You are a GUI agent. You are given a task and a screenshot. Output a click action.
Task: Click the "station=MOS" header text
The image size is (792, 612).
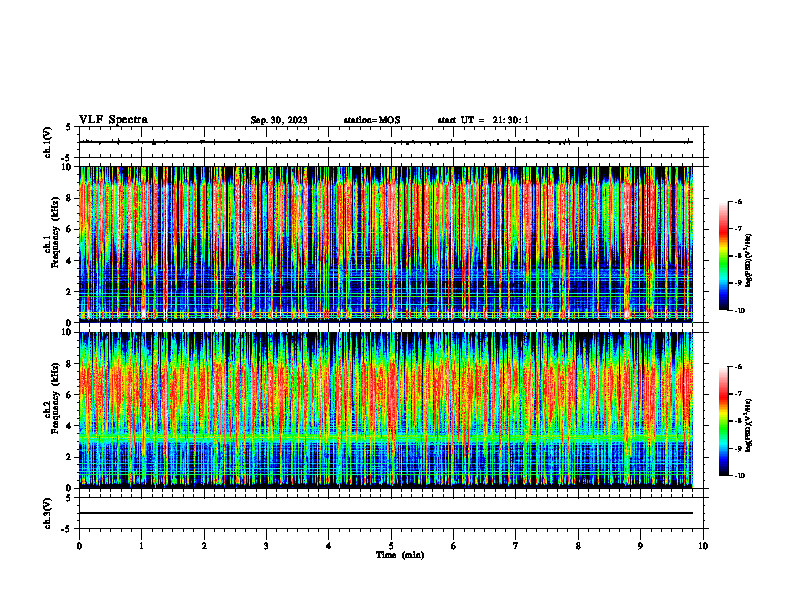tap(372, 120)
